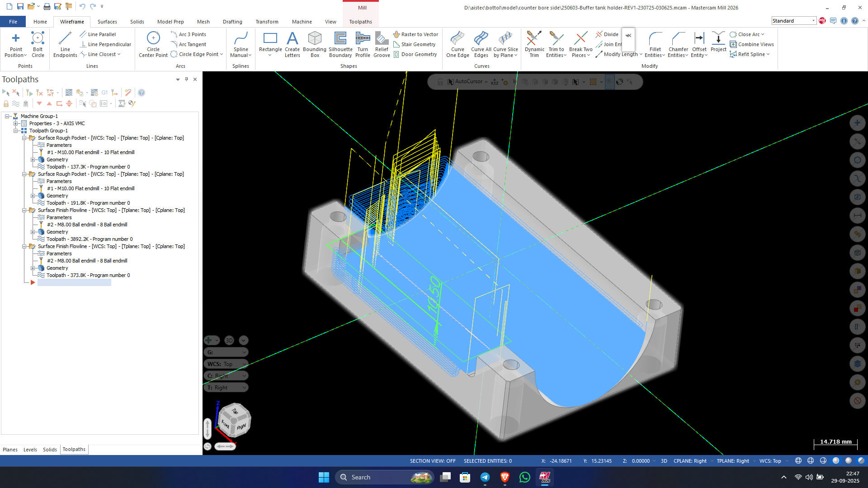Click the Raster to Vector tool
Screen dimensions: 868x488
pos(415,34)
